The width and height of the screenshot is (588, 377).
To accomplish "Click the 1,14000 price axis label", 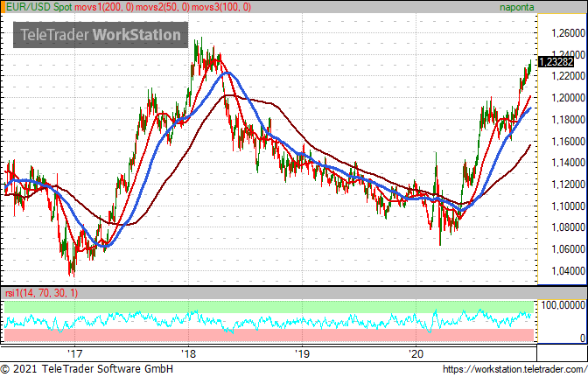I will [x=568, y=163].
